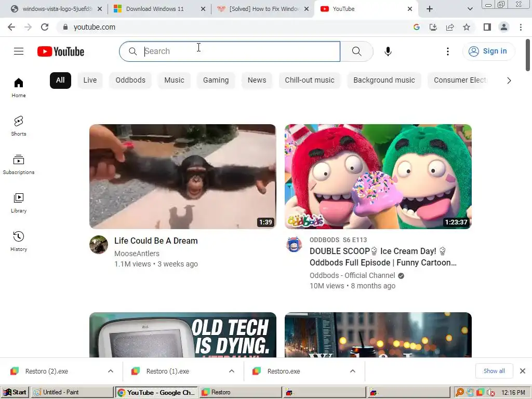Open the tab search dropdown arrow
The height and width of the screenshot is (399, 532).
pyautogui.click(x=470, y=9)
